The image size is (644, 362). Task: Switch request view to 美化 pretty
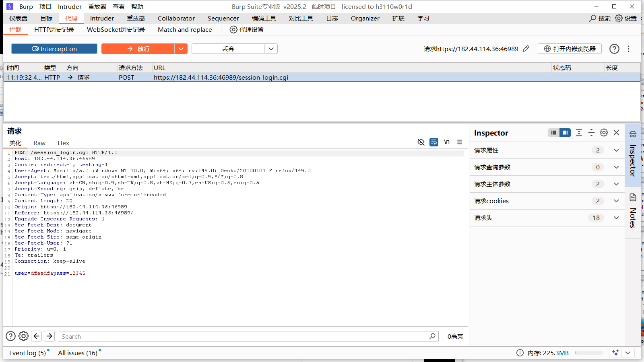pyautogui.click(x=15, y=143)
